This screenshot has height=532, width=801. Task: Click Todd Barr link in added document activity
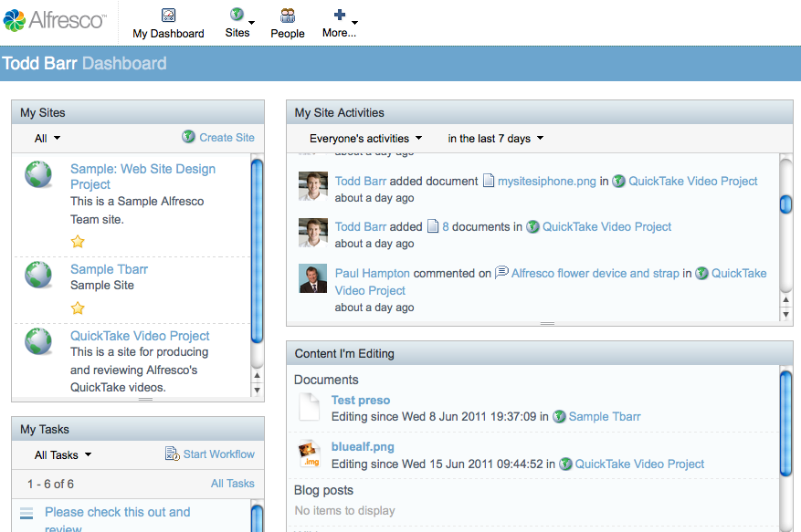361,181
